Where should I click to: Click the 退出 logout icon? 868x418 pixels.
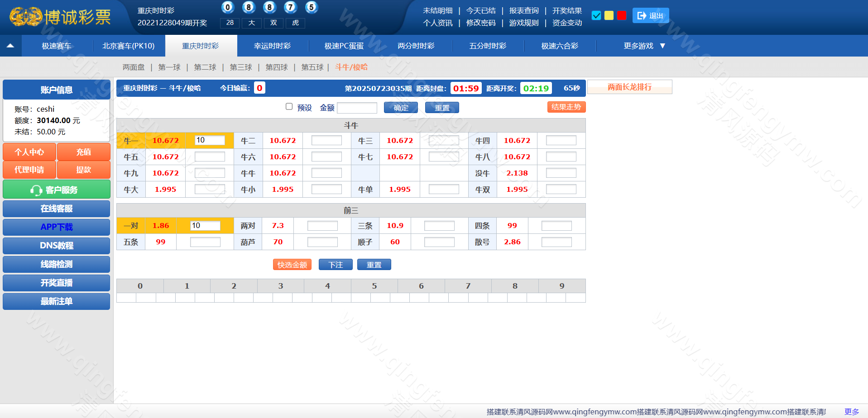click(642, 16)
